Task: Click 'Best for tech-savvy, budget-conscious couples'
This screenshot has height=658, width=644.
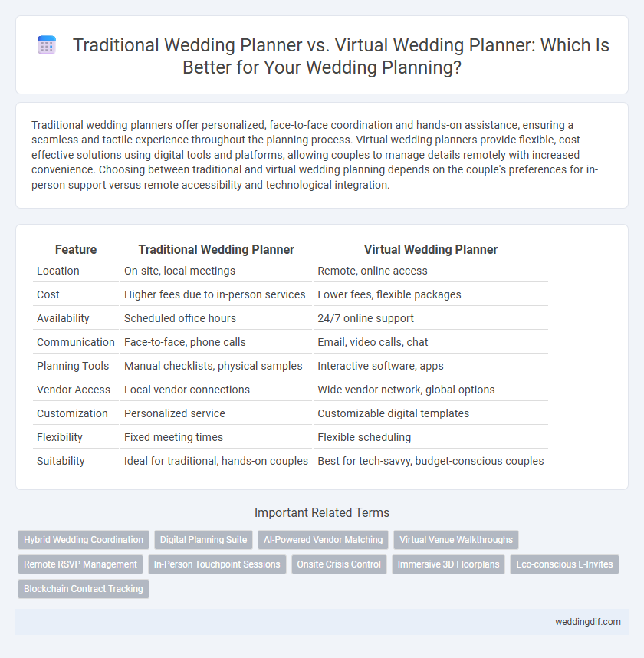Action: point(430,461)
